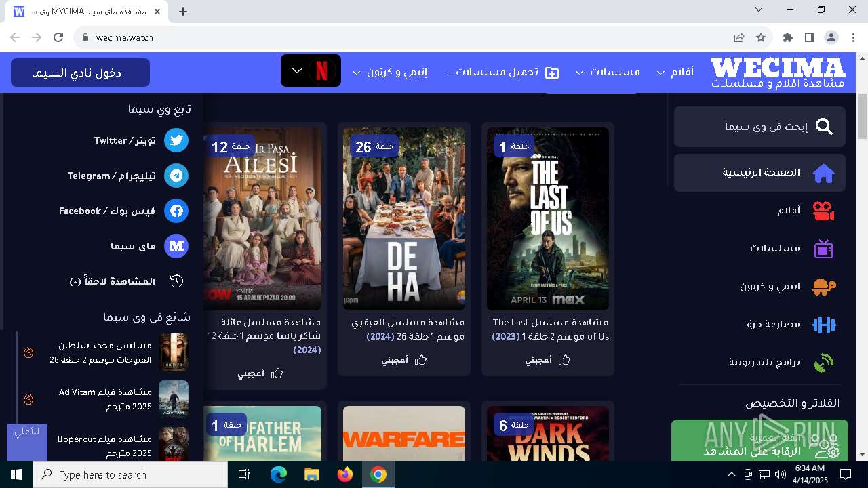This screenshot has width=868, height=488.
Task: Open De Ha series poster
Action: [x=404, y=219]
